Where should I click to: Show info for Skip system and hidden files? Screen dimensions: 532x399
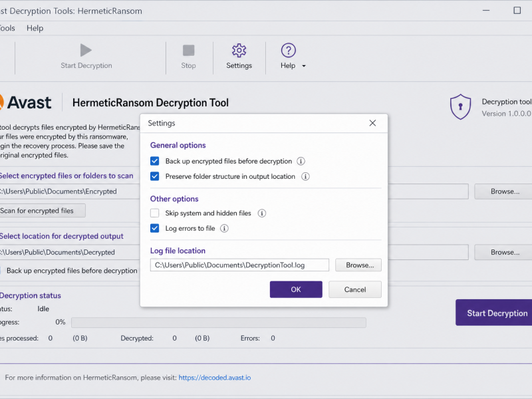pos(261,213)
